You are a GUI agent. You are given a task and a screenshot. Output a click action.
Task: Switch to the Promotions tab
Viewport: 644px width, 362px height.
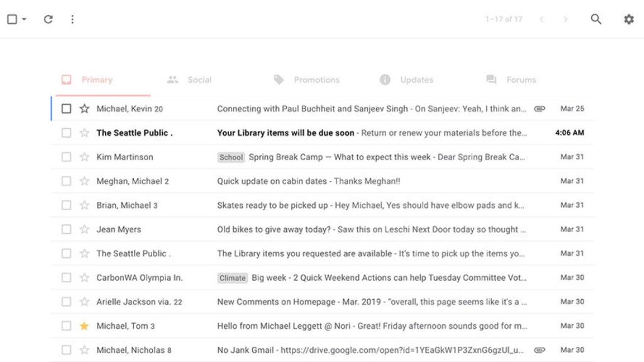pyautogui.click(x=316, y=79)
